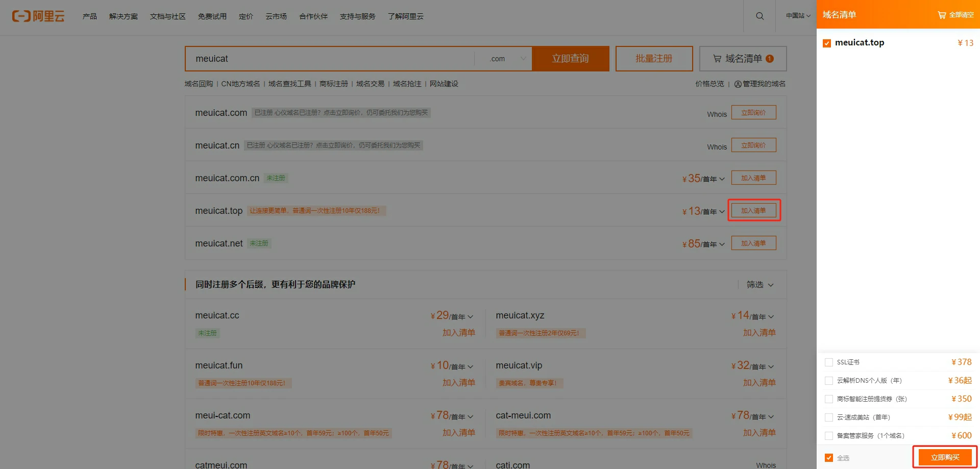980x469 pixels.
Task: Open Whois link for meuicat.com
Action: (717, 114)
